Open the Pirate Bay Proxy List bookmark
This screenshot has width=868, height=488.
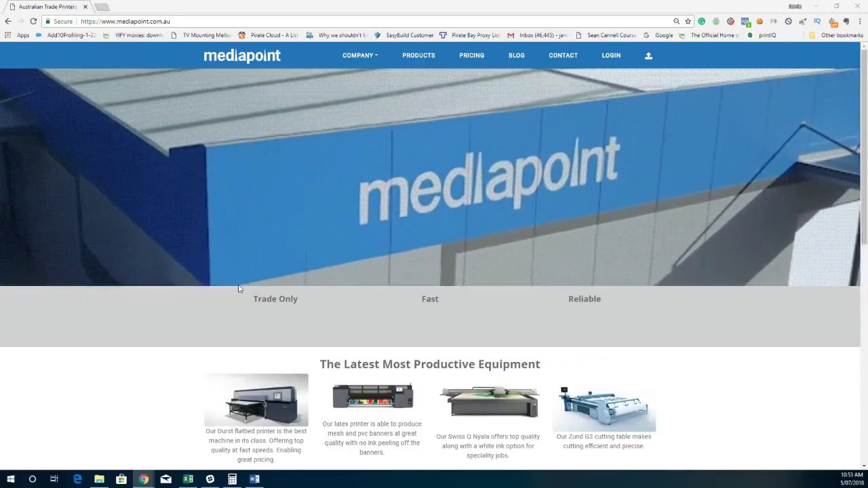(469, 35)
